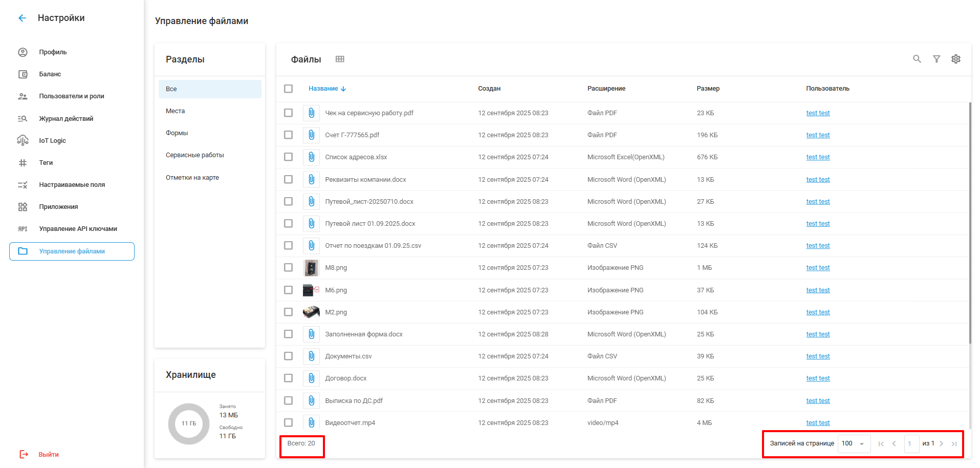980x468 pixels.
Task: Switch to grid view icon next to Файлы
Action: (340, 59)
